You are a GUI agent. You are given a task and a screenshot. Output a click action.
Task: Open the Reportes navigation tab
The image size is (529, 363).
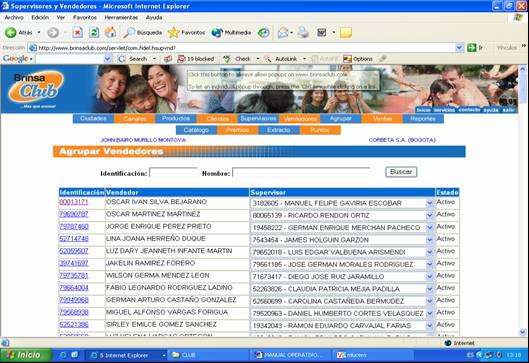[423, 118]
